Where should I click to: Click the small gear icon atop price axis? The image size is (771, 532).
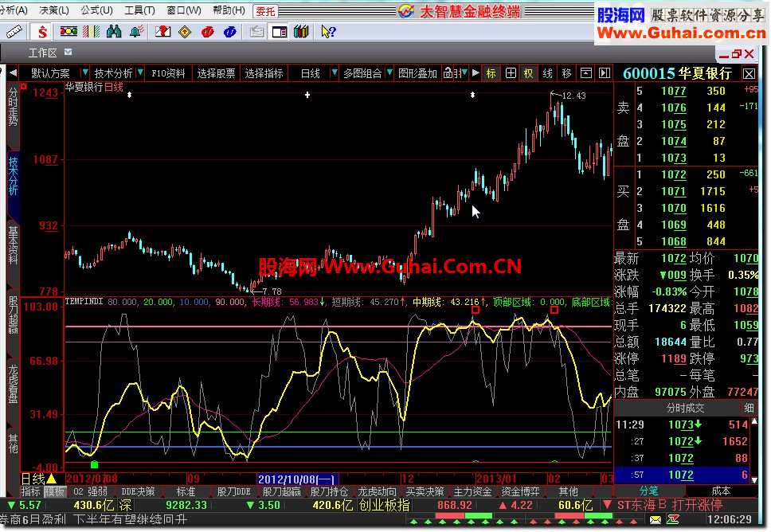point(24,87)
